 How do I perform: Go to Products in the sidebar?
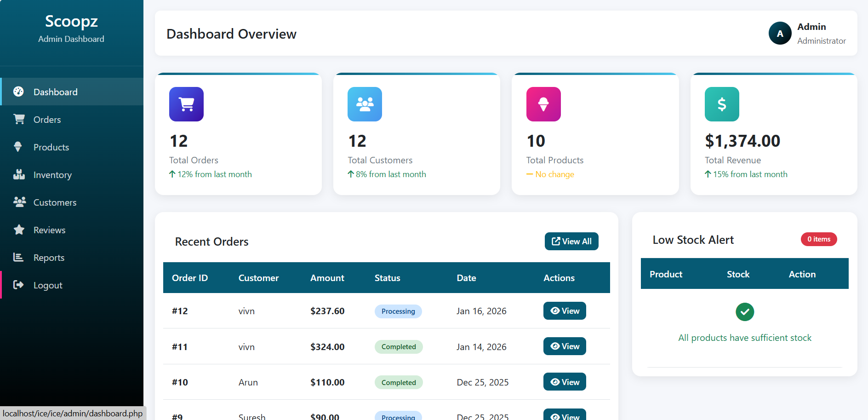coord(51,147)
